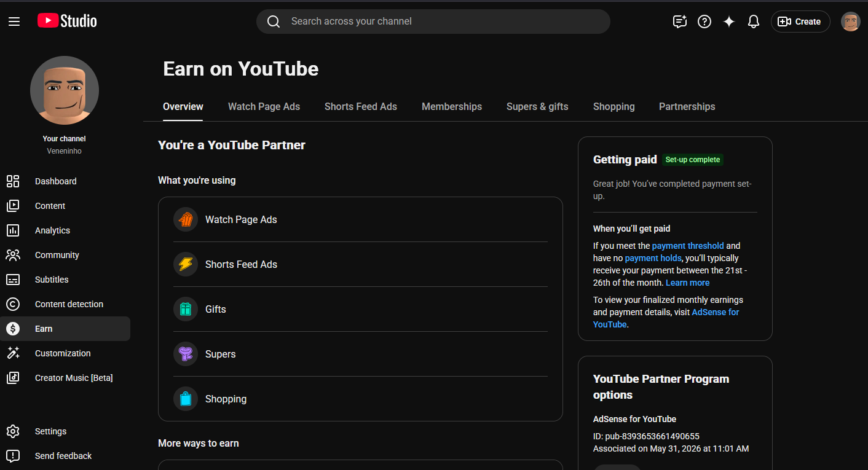Image resolution: width=868 pixels, height=470 pixels.
Task: Click the Veneninho channel name
Action: pyautogui.click(x=65, y=151)
